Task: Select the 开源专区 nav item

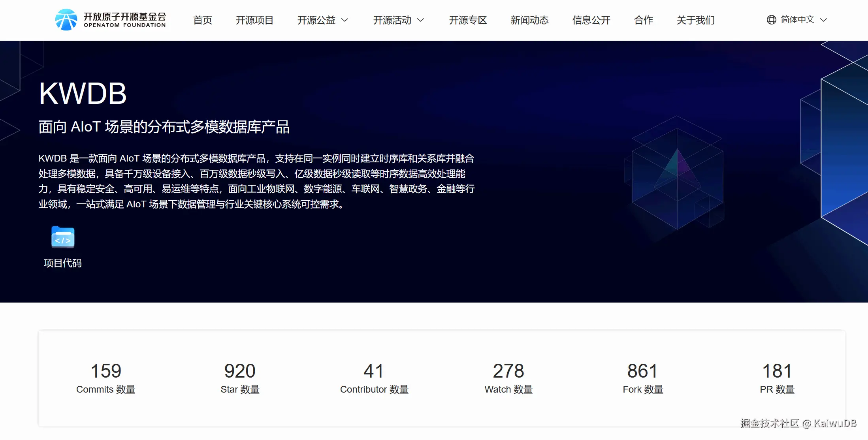Action: [468, 20]
